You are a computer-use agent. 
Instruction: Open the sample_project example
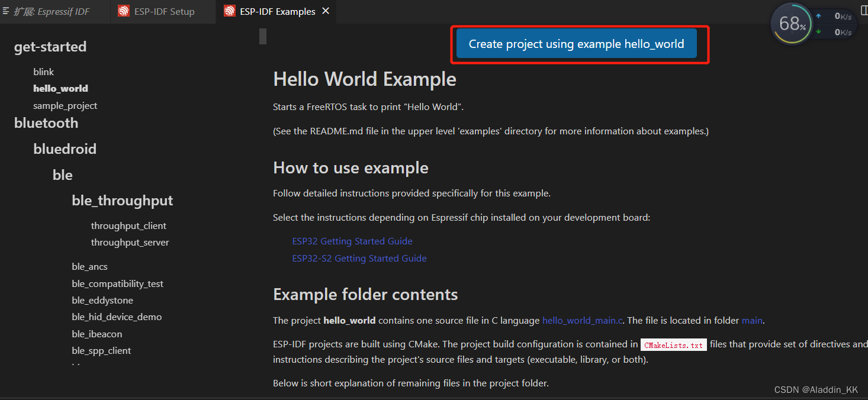click(x=65, y=105)
